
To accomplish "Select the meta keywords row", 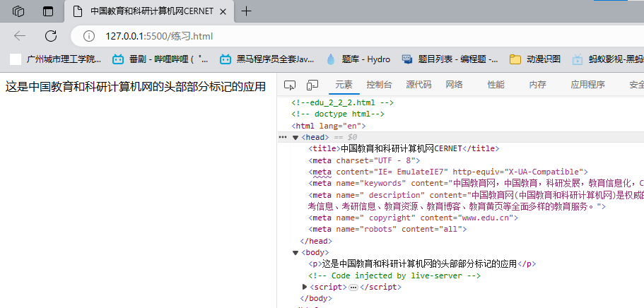I will tap(476, 183).
